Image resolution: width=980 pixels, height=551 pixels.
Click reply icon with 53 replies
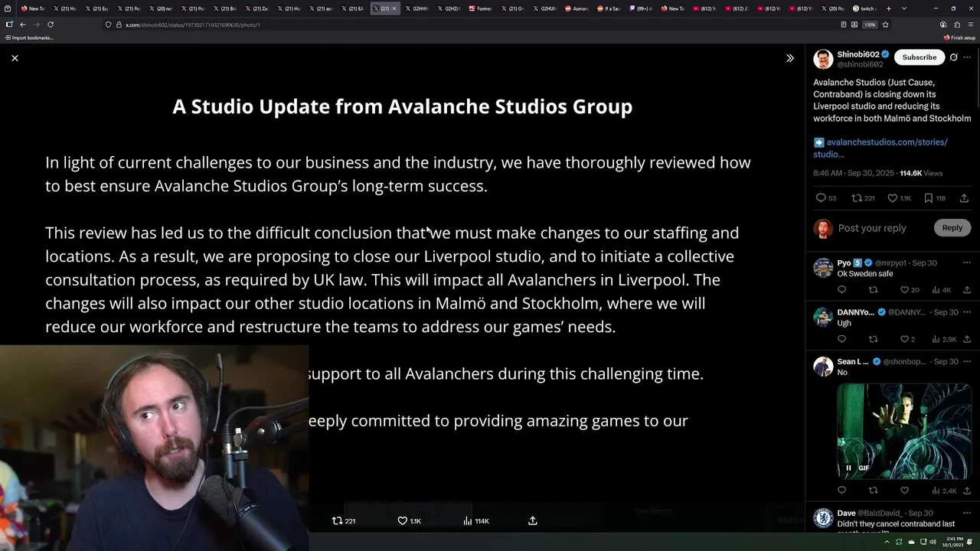[x=826, y=198]
